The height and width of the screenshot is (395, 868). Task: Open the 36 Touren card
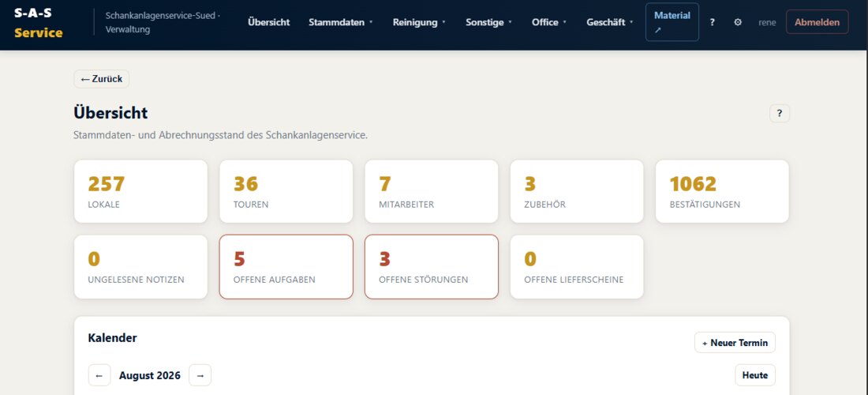[286, 192]
